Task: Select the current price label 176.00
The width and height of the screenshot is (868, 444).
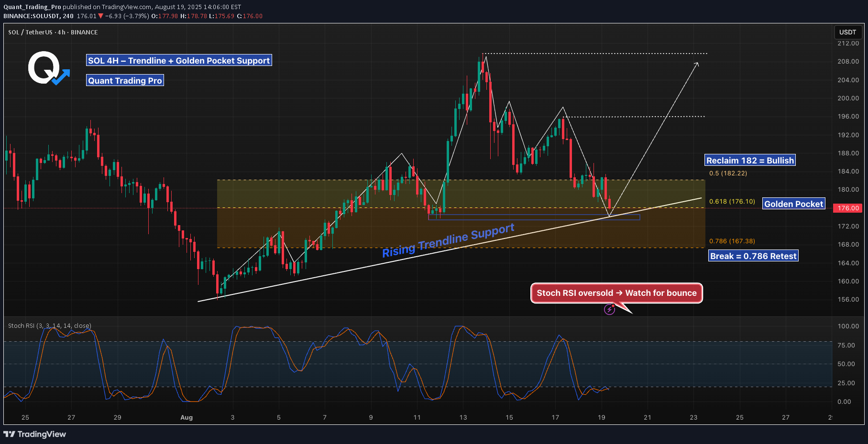Action: (x=848, y=208)
